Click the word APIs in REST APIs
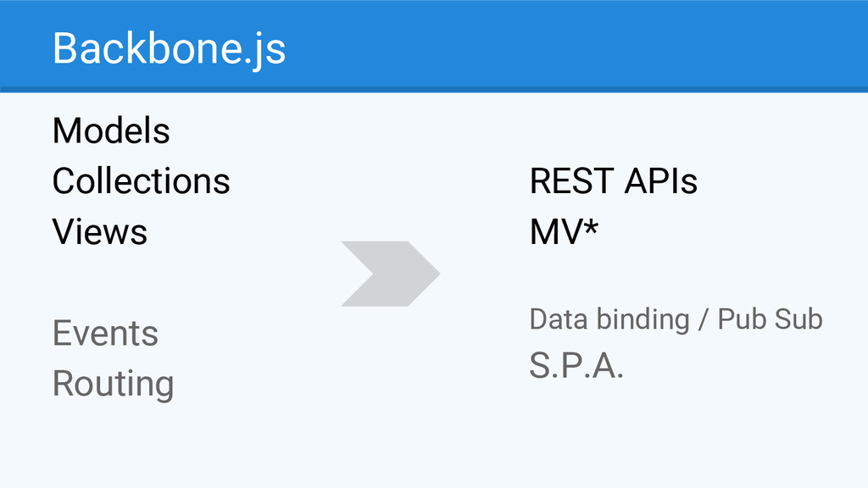Viewport: 868px width, 488px height. tap(660, 181)
